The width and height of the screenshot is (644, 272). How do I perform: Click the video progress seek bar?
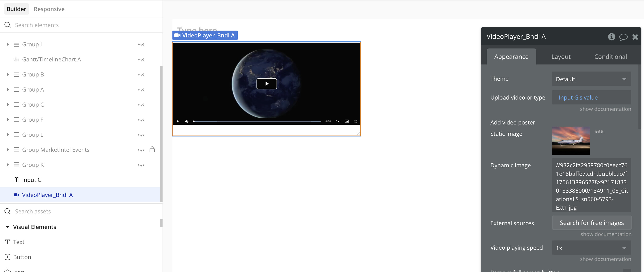257,121
